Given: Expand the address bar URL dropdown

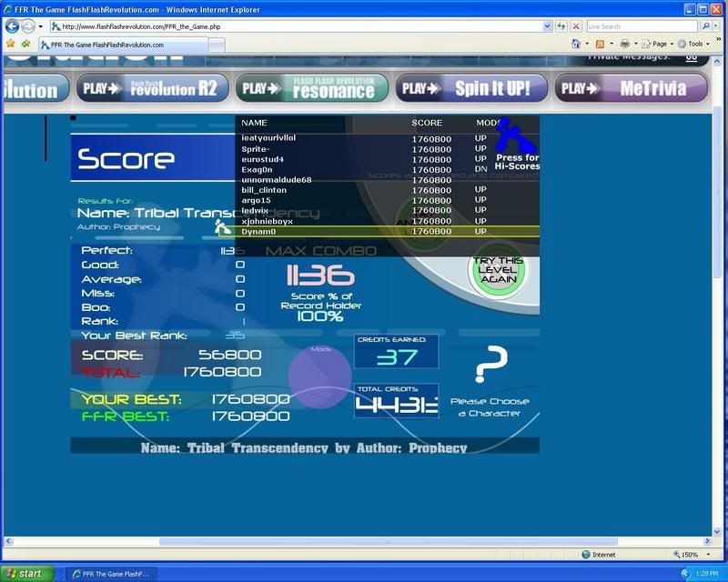Looking at the screenshot, I should click(547, 26).
